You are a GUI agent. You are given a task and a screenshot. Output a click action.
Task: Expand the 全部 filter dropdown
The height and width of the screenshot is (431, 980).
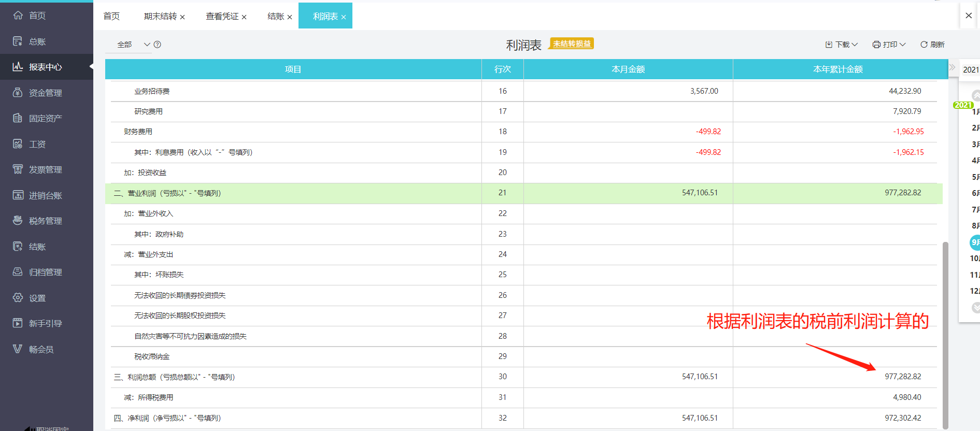(x=147, y=45)
